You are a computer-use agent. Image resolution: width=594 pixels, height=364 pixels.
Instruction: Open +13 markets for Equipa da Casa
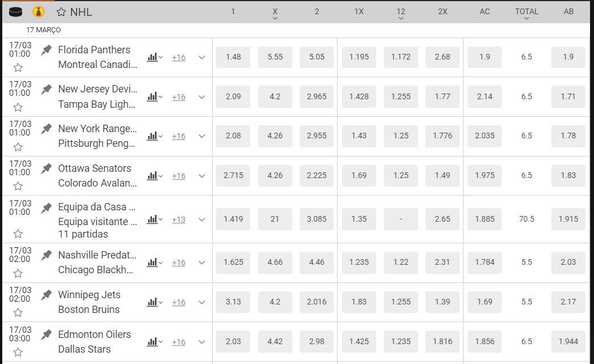[x=179, y=219]
